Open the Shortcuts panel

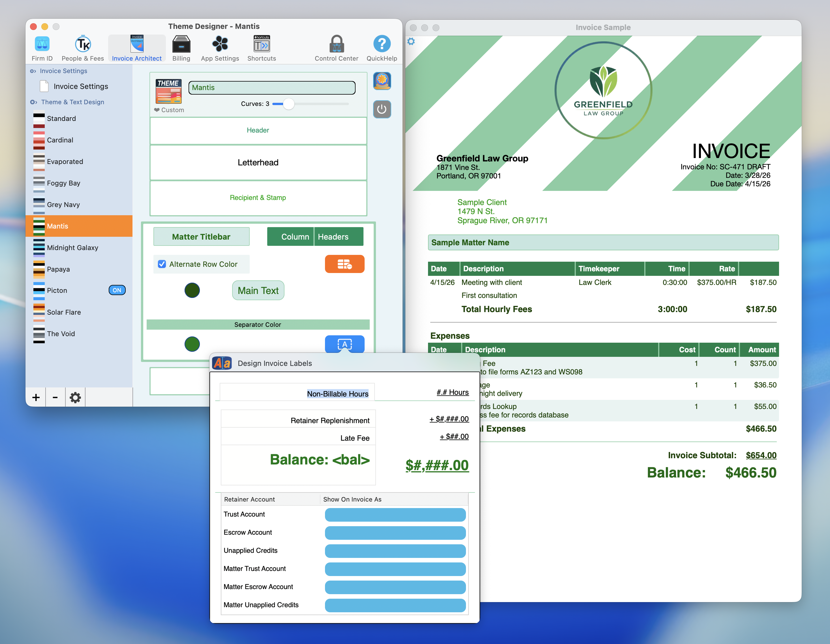coord(261,48)
